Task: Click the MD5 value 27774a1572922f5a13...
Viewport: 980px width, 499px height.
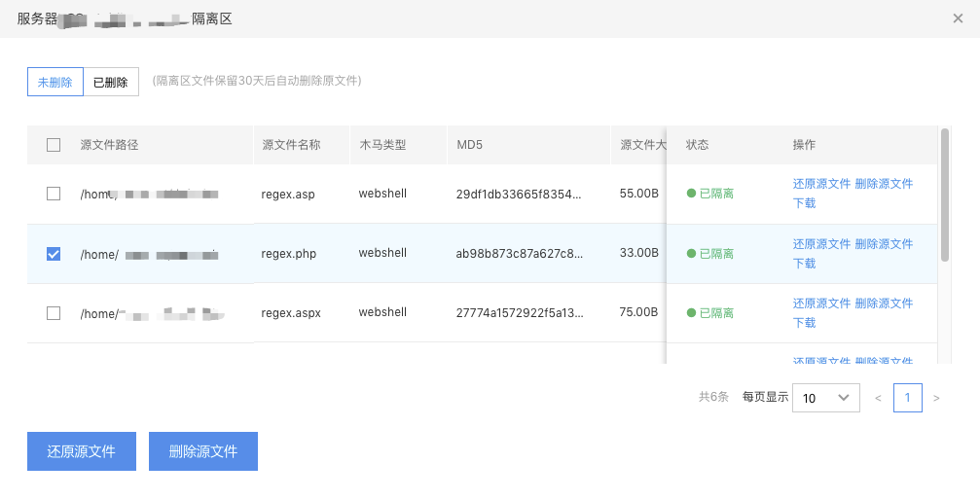Action: pos(520,313)
